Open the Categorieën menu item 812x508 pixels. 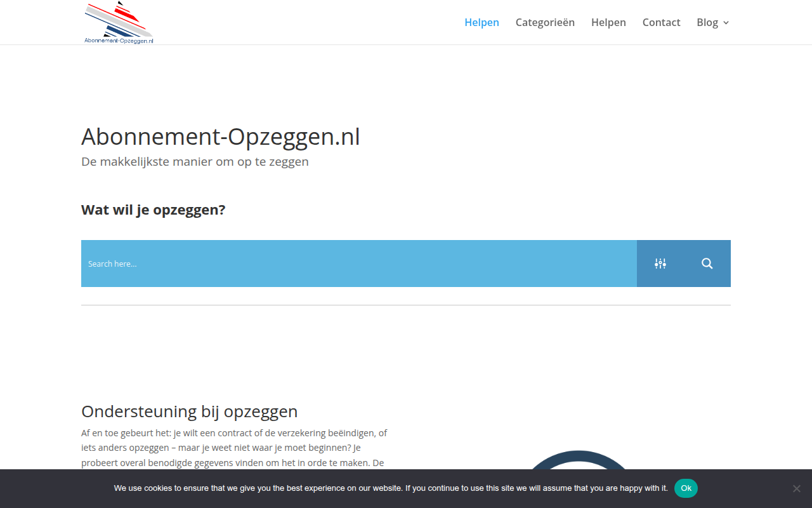click(545, 22)
